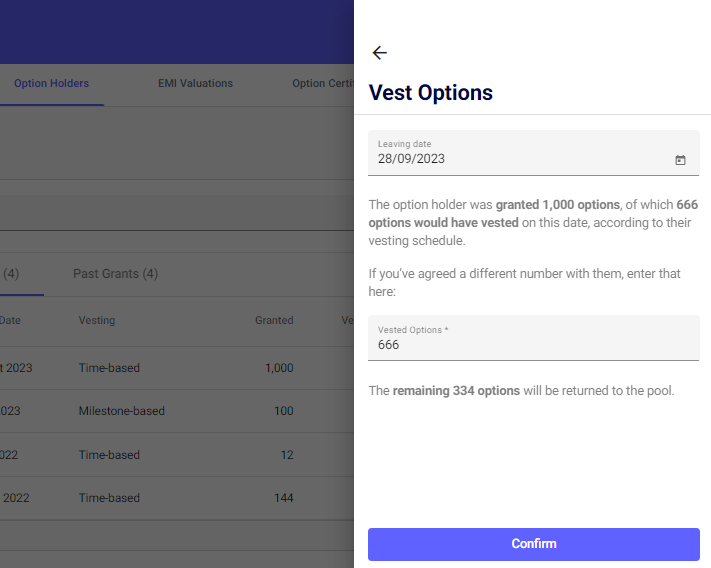Open the leaving date calendar picker
Screen dimensions: 711x568
click(680, 160)
